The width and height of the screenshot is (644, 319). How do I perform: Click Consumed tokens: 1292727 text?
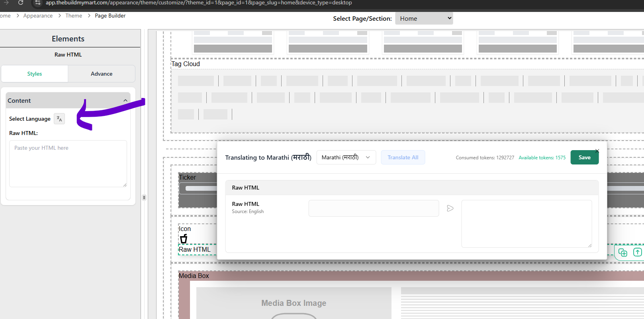[485, 158]
